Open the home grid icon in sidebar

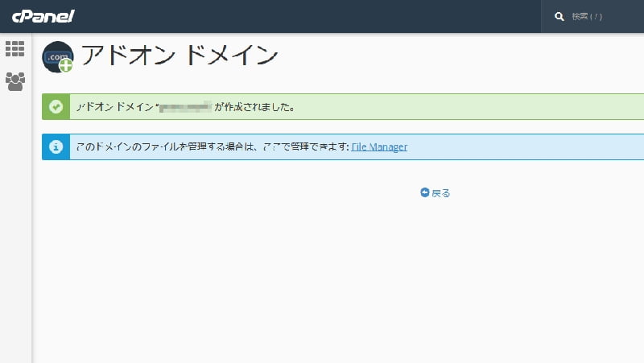[15, 49]
